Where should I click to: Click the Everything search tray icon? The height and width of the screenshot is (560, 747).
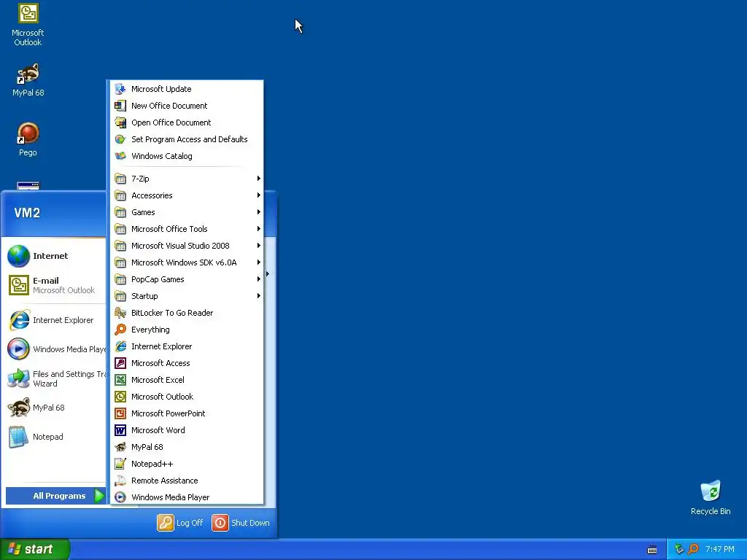(x=693, y=549)
